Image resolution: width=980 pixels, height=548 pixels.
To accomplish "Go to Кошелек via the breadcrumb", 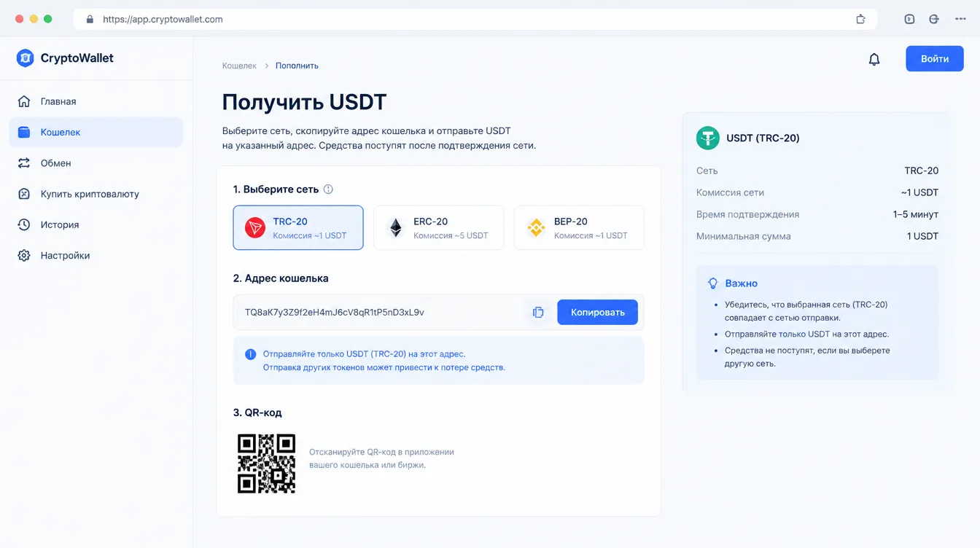I will tap(239, 66).
